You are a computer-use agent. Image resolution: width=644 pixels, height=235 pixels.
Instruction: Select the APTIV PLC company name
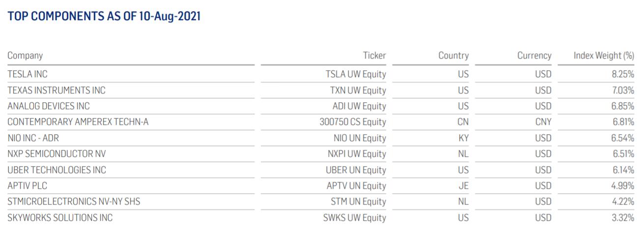click(x=28, y=186)
